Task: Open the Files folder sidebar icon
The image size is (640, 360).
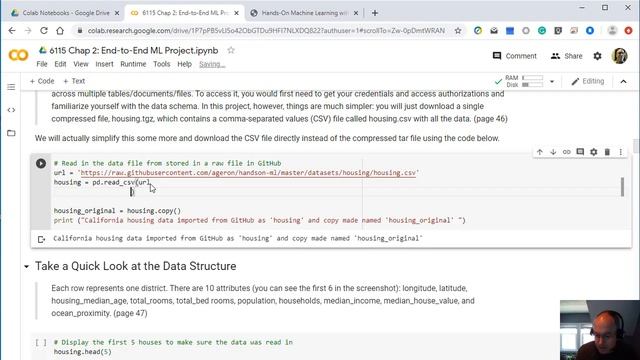Action: (x=11, y=133)
